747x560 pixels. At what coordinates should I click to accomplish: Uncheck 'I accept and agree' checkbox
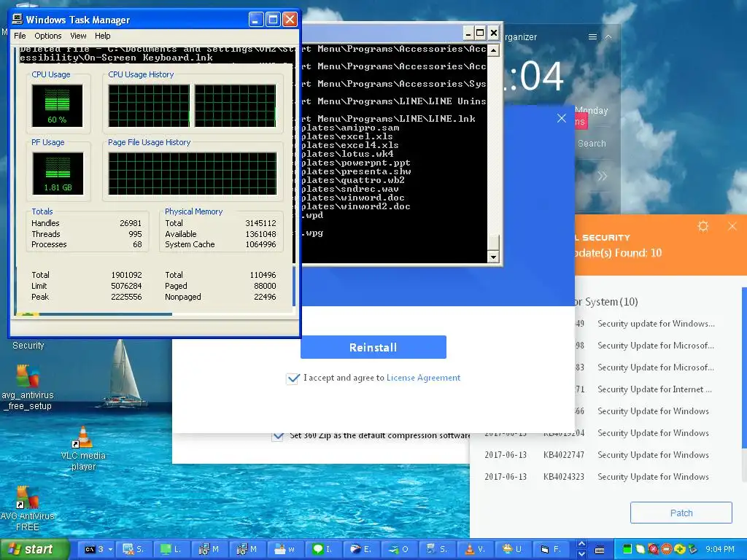pyautogui.click(x=293, y=378)
